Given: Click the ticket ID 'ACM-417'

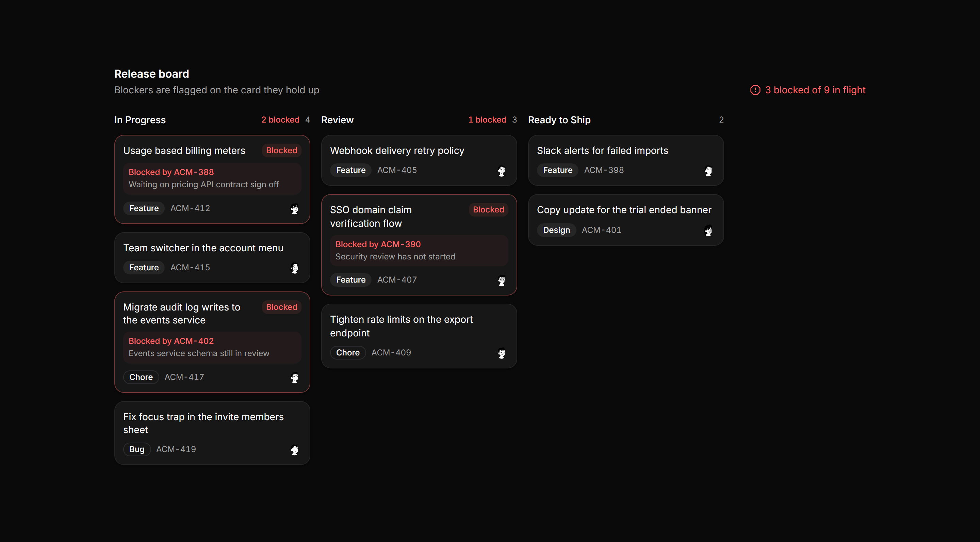Looking at the screenshot, I should pos(184,377).
